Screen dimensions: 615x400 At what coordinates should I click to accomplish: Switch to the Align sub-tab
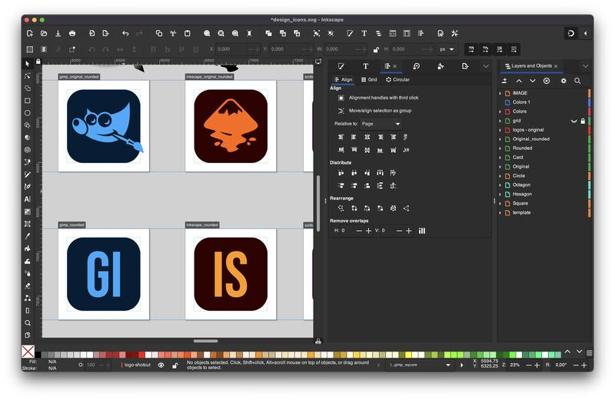coord(343,80)
